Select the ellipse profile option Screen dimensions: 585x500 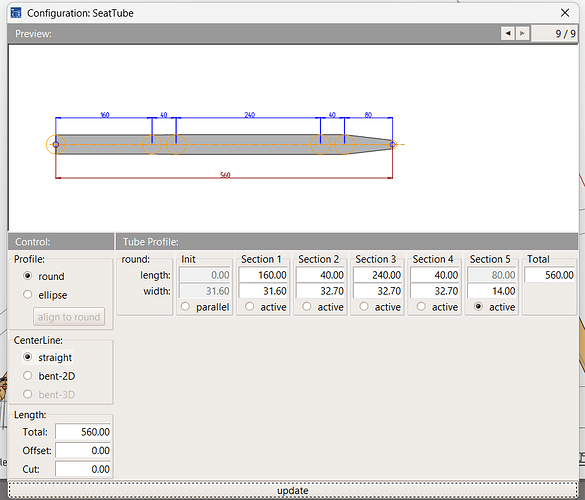[28, 295]
